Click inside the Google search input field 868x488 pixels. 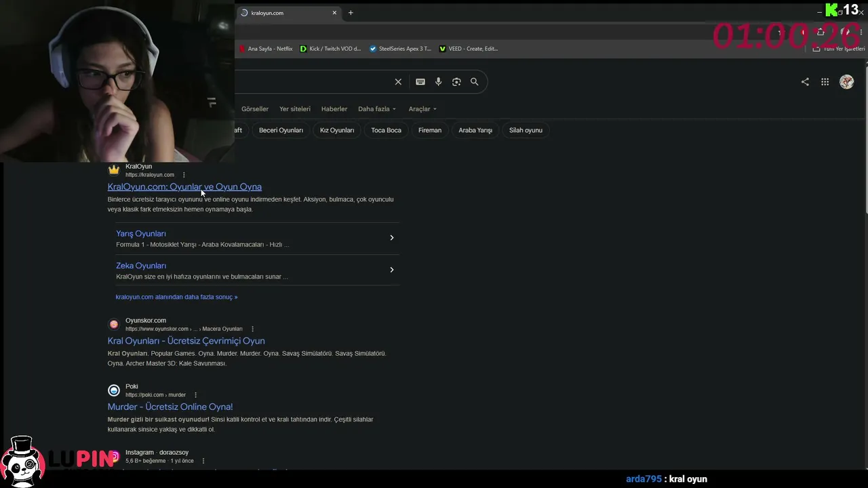(312, 82)
